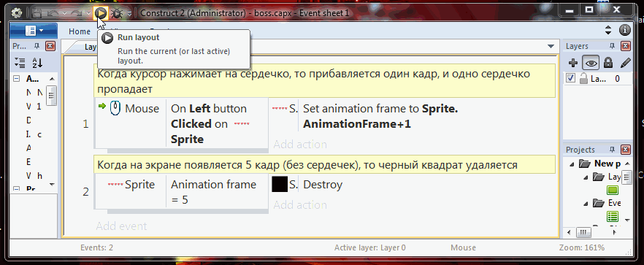This screenshot has height=265, width=644.
Task: Select the green layout item in Projects
Action: click(x=613, y=191)
